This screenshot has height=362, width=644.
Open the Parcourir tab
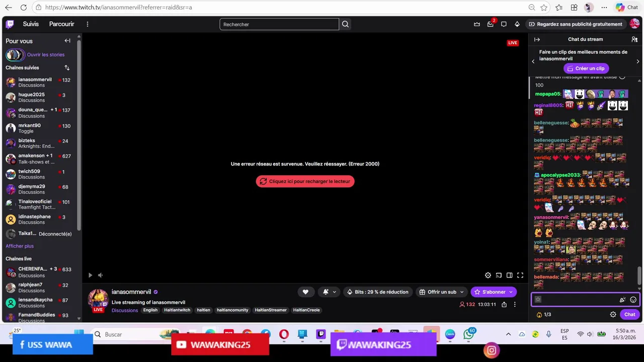pyautogui.click(x=61, y=24)
